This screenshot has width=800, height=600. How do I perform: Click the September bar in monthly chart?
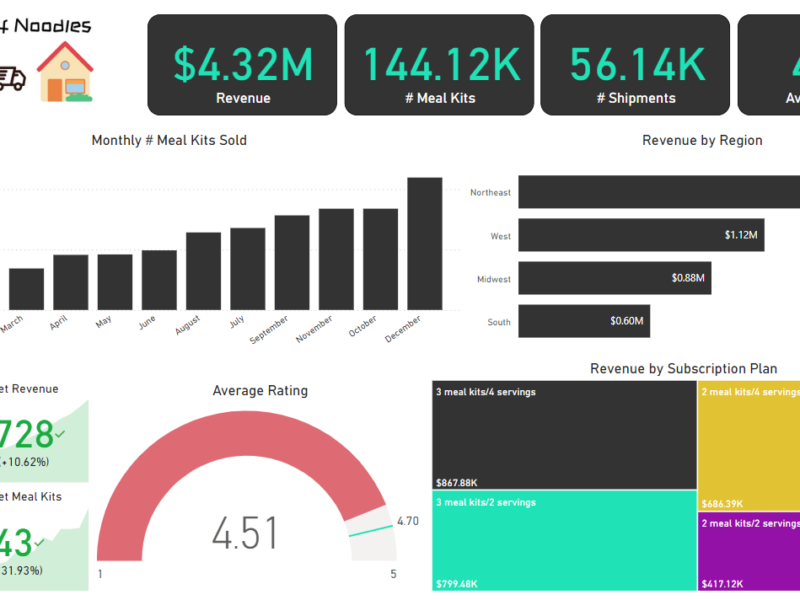pyautogui.click(x=292, y=262)
